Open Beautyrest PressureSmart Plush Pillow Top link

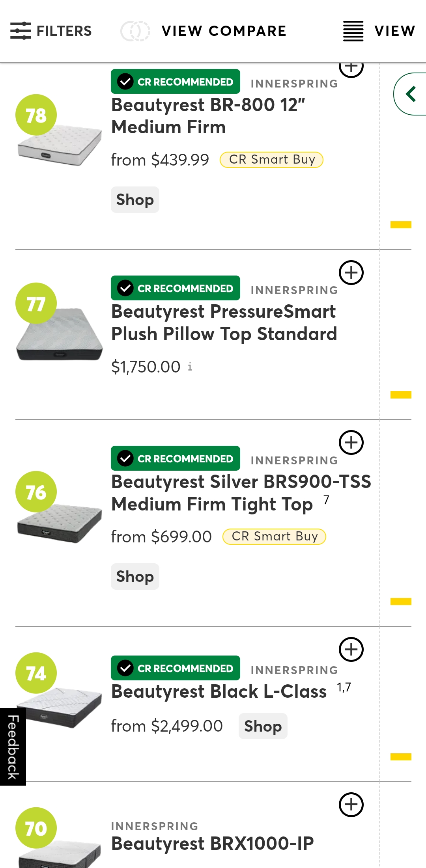(x=224, y=322)
